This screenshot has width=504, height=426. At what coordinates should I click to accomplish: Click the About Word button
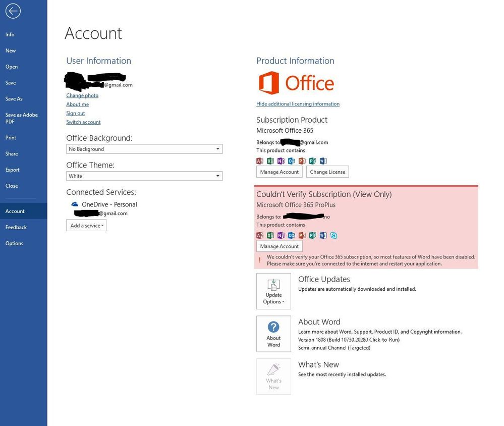(273, 334)
